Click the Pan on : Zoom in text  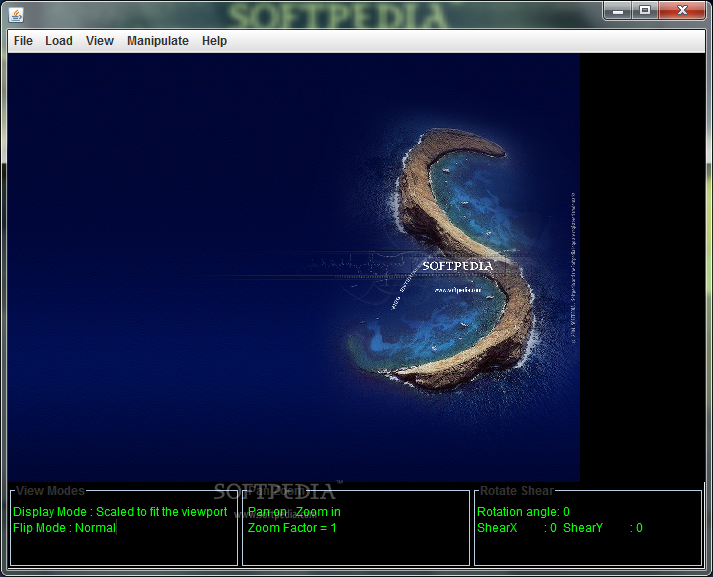[294, 512]
